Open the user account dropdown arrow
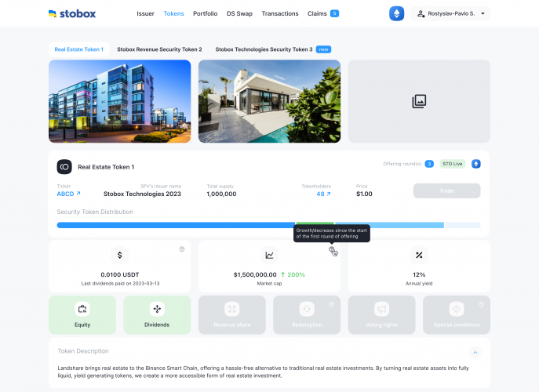539x392 pixels. (x=483, y=14)
